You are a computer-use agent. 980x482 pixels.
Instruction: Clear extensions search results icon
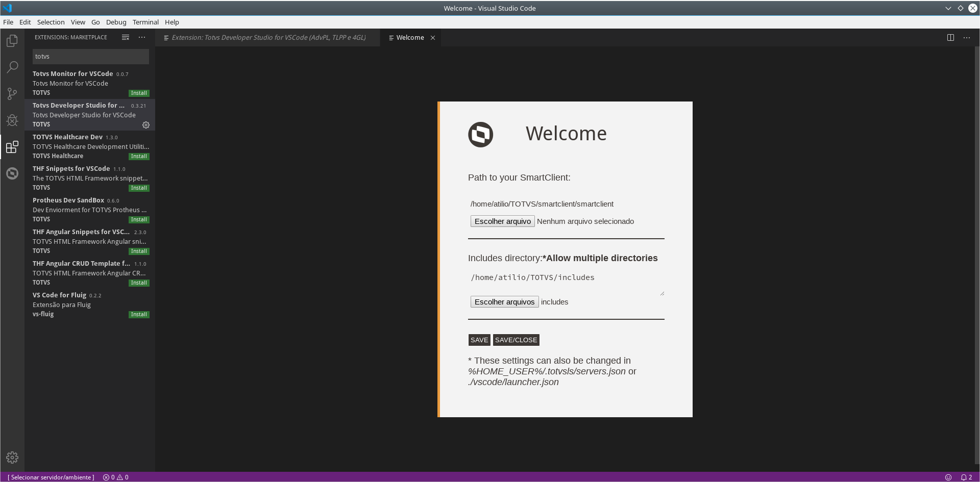(126, 37)
